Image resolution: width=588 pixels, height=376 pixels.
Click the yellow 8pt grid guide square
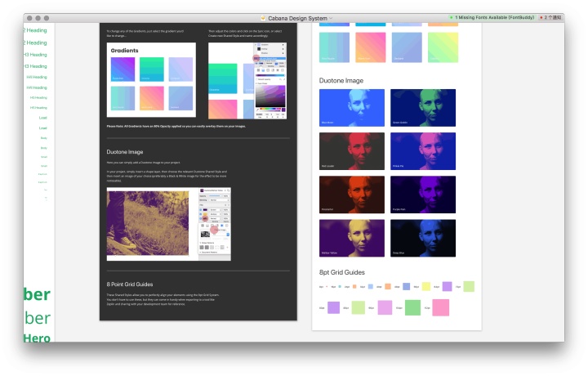[426, 287]
